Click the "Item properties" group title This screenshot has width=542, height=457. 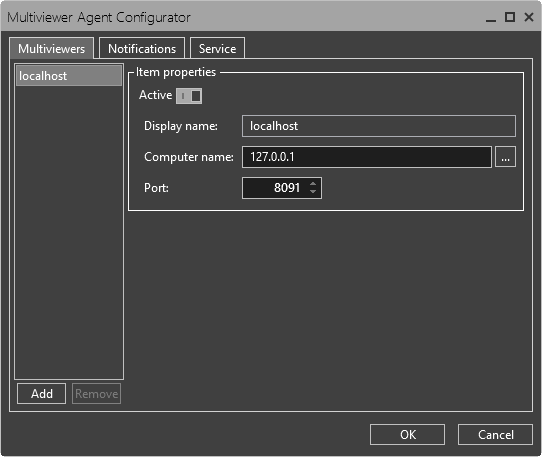tap(176, 72)
